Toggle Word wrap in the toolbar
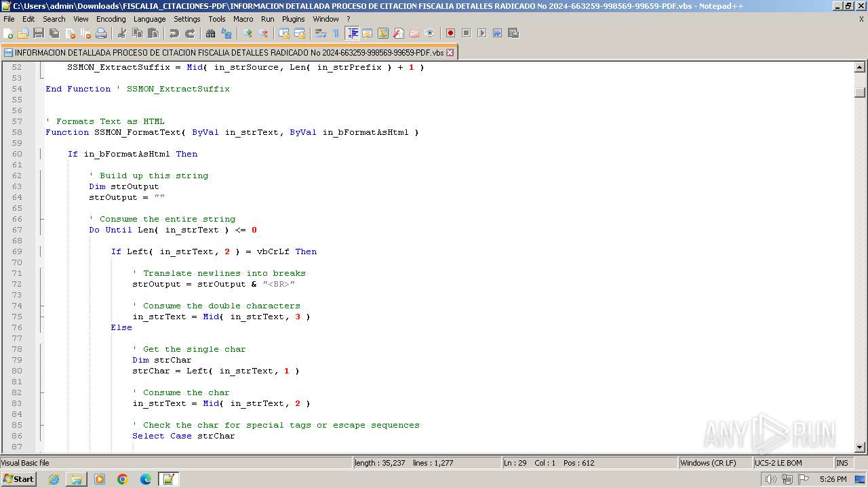Image resolution: width=868 pixels, height=488 pixels. (321, 33)
